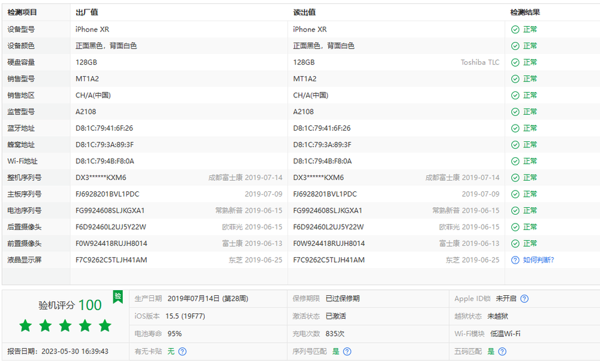Click the green check icon in 设备型号 row
The image size is (600, 364).
515,29
